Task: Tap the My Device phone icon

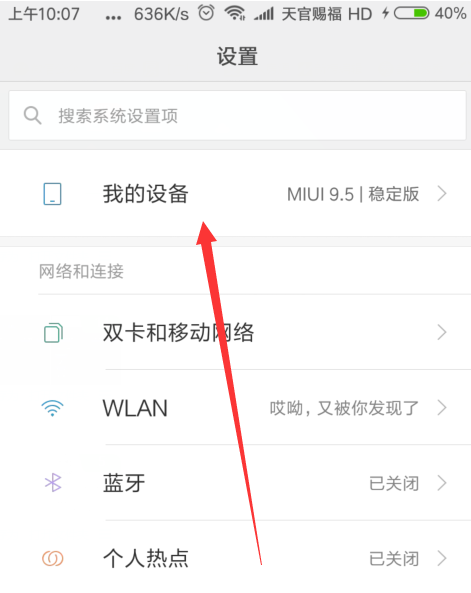Action: click(52, 194)
